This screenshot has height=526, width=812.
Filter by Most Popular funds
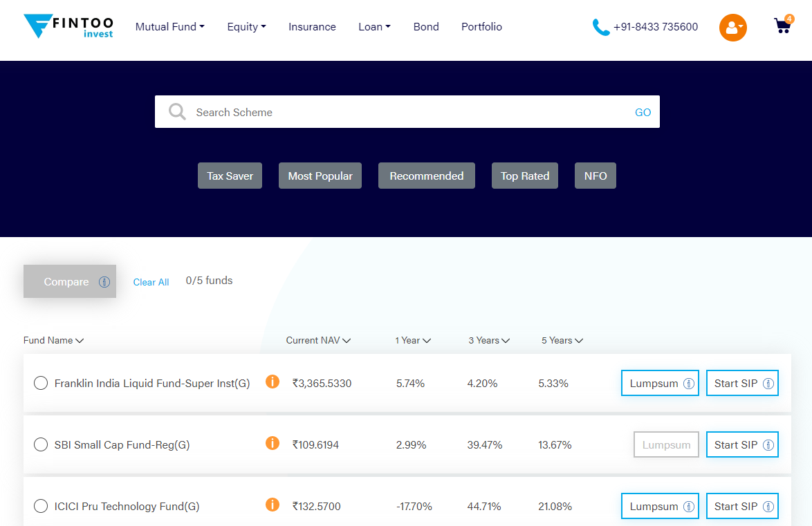pyautogui.click(x=320, y=176)
